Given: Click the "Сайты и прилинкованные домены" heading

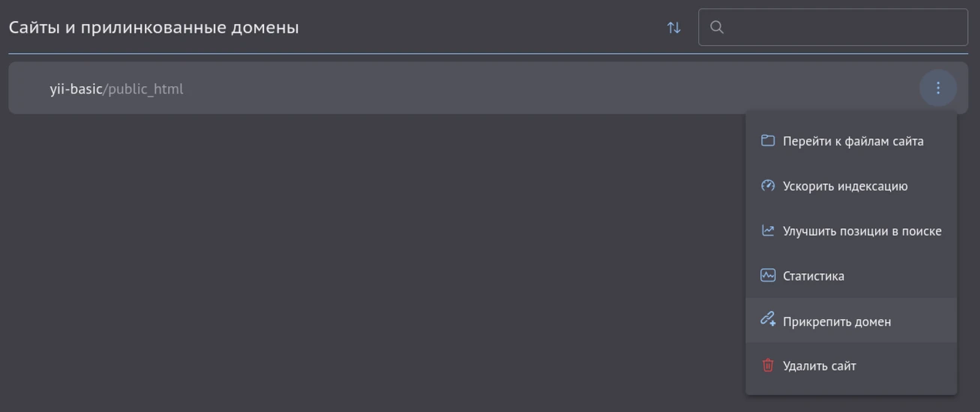Looking at the screenshot, I should [154, 28].
